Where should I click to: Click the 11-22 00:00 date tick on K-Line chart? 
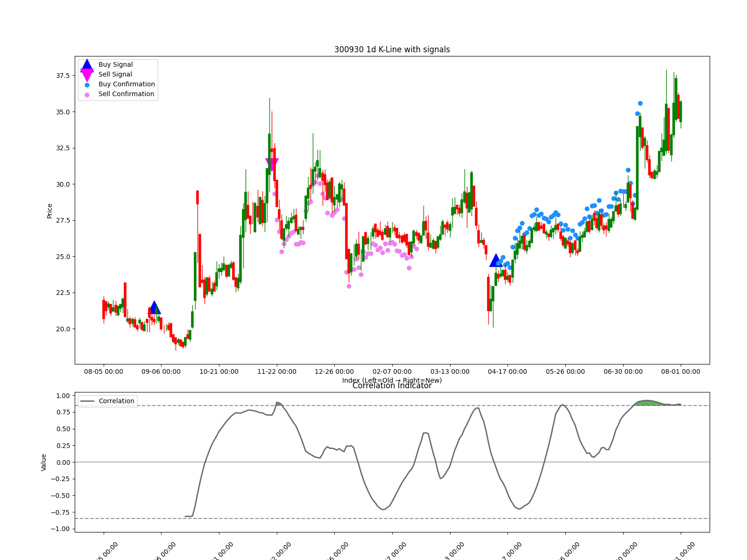click(277, 372)
